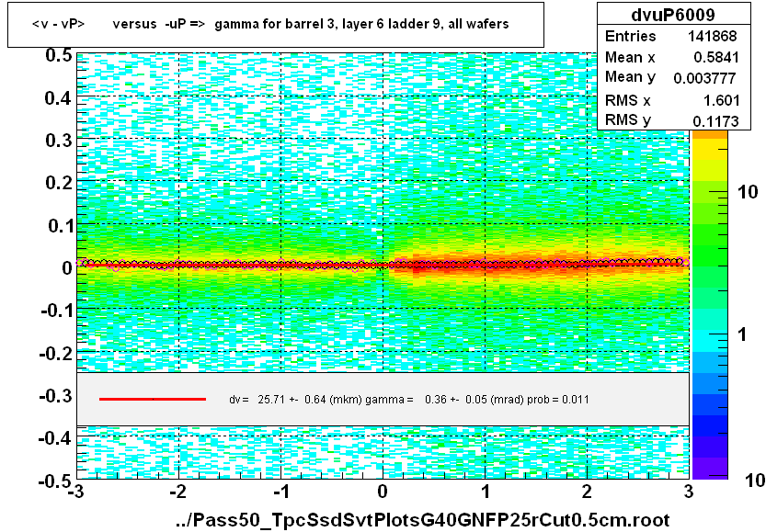766x532 pixels.
Task: Click x-axis label -2
Action: (178, 492)
